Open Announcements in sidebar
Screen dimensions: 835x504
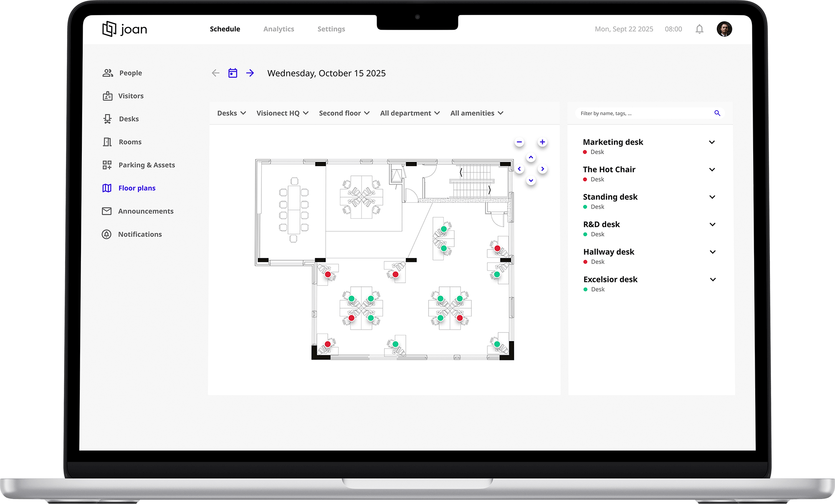coord(145,211)
